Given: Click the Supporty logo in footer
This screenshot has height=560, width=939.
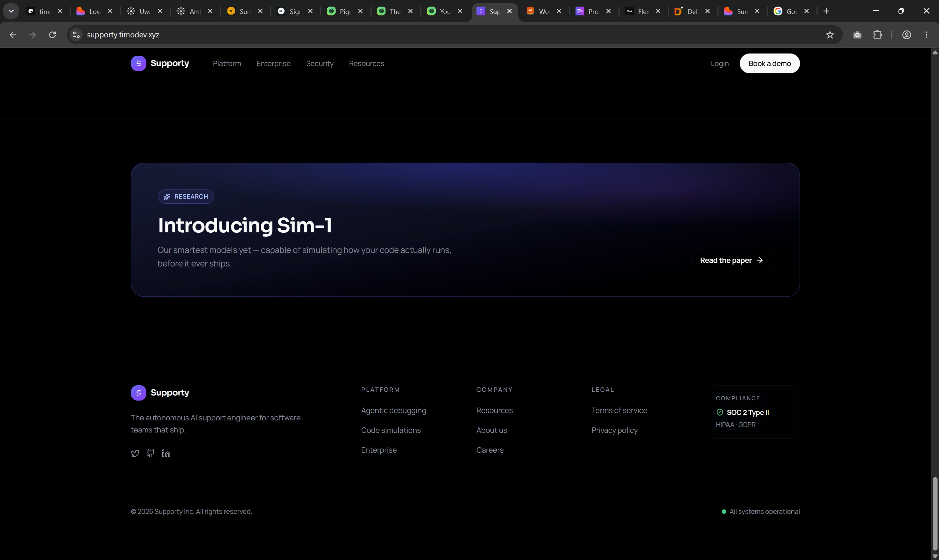Looking at the screenshot, I should 160,393.
